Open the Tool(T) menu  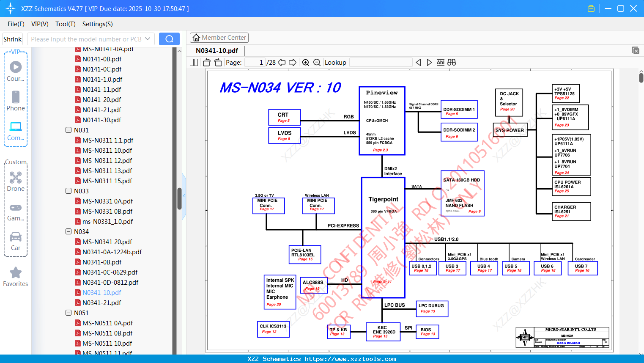coord(66,24)
